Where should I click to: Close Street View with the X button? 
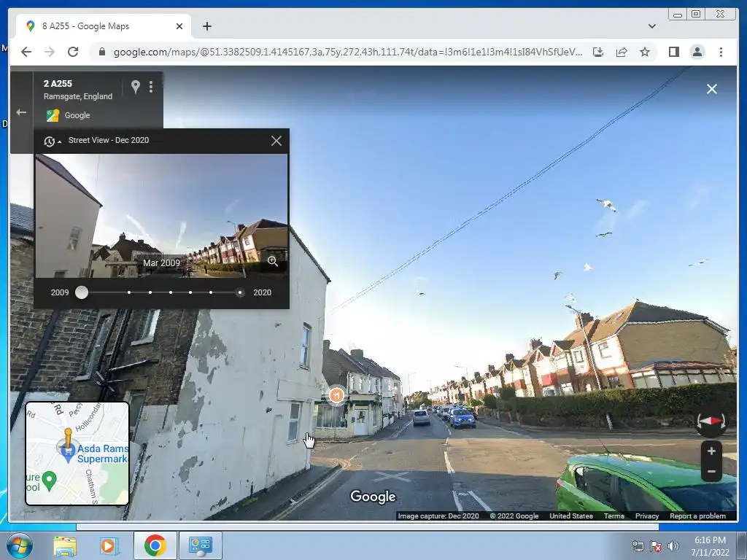(712, 89)
